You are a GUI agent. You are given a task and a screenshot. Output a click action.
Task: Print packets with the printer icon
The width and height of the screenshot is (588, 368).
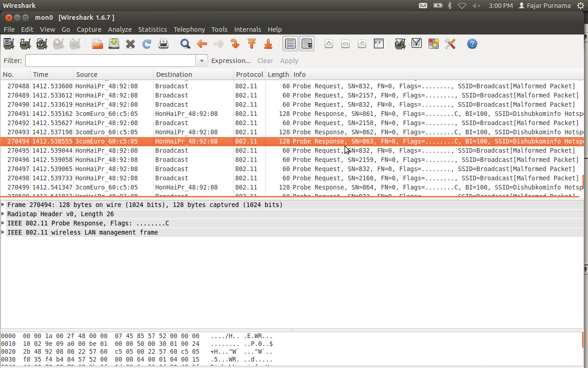(x=164, y=44)
